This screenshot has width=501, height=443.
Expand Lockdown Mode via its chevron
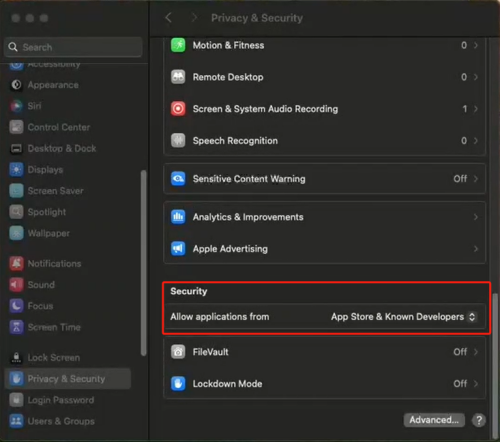(x=476, y=384)
